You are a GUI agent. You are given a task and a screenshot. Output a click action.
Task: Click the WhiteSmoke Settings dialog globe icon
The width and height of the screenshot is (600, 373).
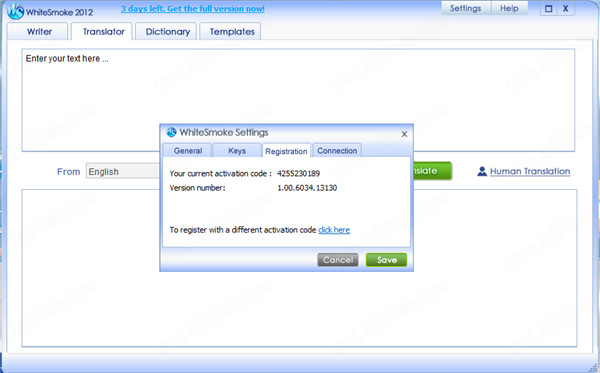[x=171, y=132]
